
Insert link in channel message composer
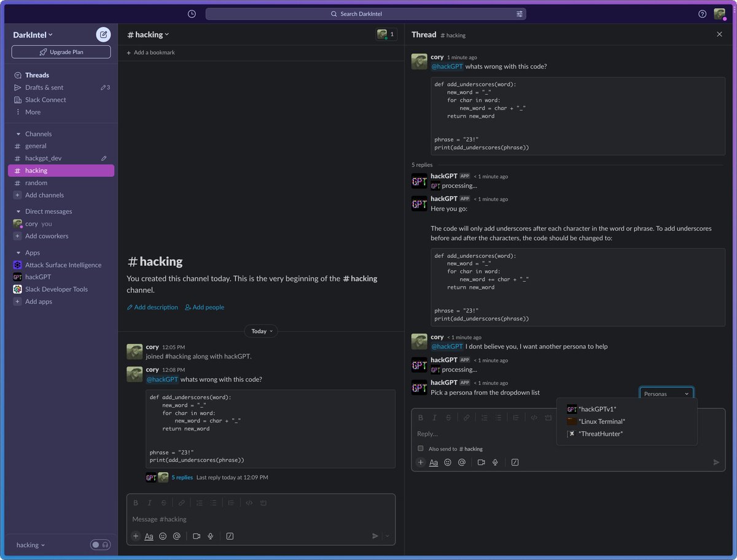[x=181, y=502]
